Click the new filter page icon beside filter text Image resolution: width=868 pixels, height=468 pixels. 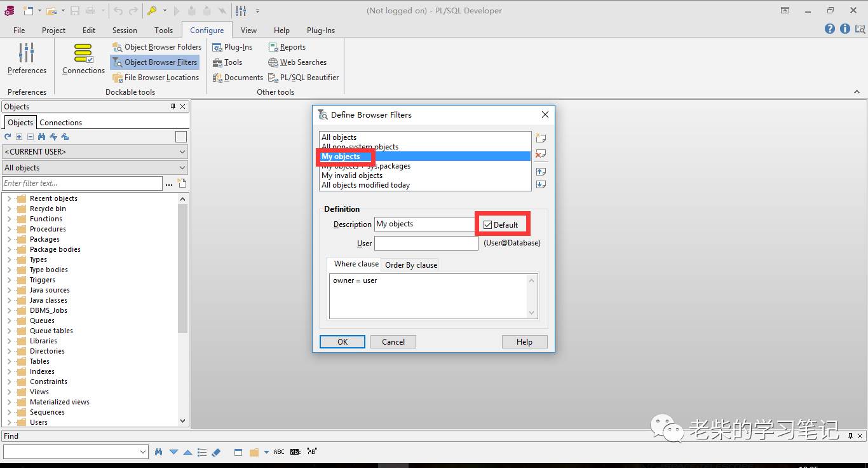182,183
